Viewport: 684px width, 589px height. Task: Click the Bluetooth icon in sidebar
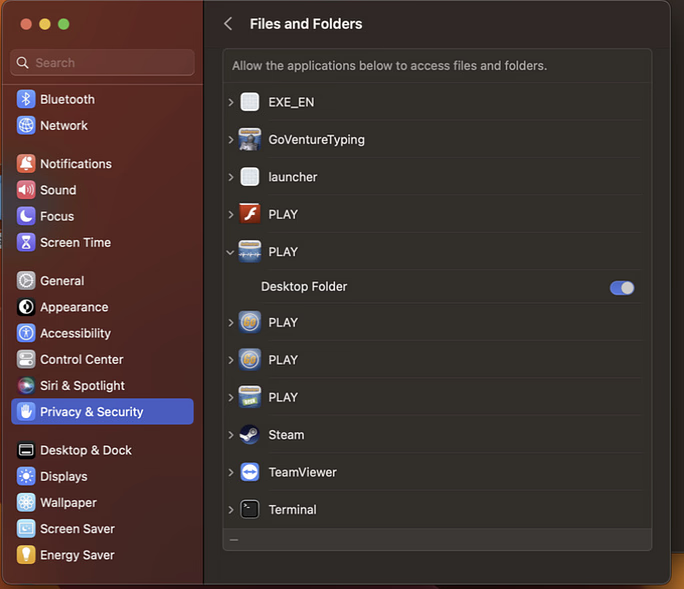26,99
